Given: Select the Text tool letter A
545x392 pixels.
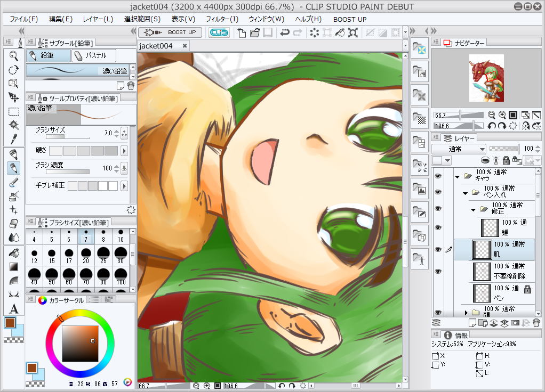Looking at the screenshot, I should click(13, 309).
